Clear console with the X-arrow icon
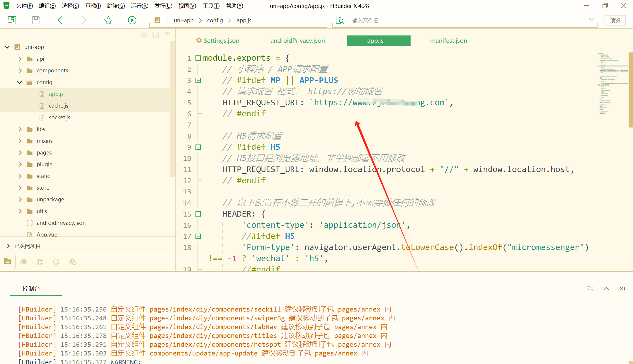 [623, 289]
